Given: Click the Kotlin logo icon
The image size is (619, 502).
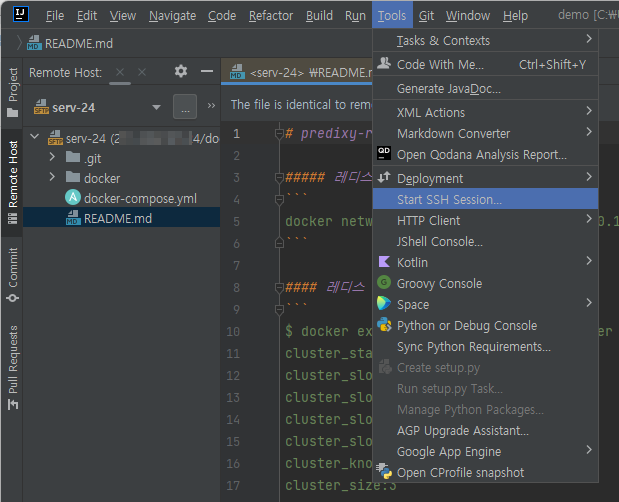Looking at the screenshot, I should coord(384,262).
